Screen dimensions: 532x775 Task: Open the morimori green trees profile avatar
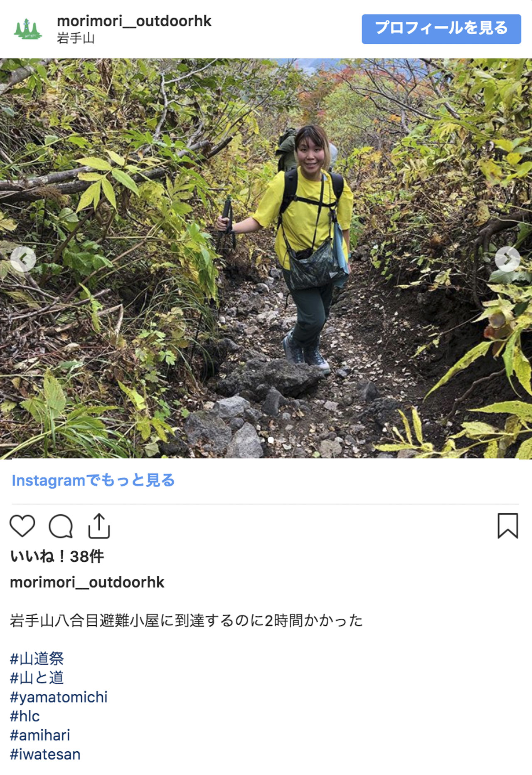click(x=27, y=29)
